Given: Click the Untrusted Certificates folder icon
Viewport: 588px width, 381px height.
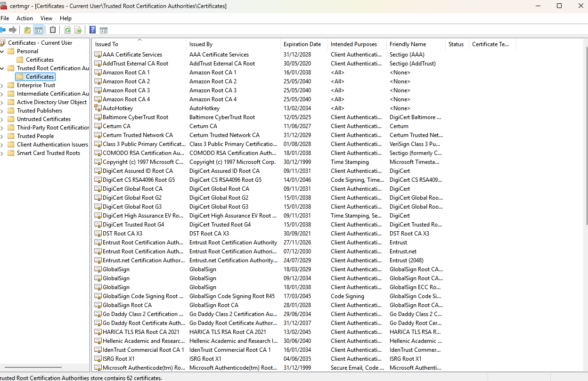Looking at the screenshot, I should (11, 119).
